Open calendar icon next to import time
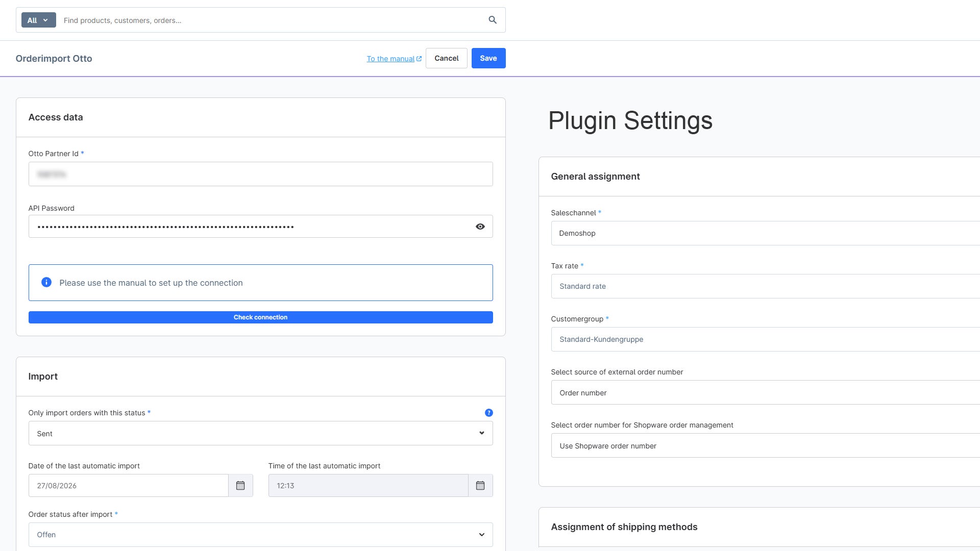Screen dimensions: 980x551 point(480,486)
